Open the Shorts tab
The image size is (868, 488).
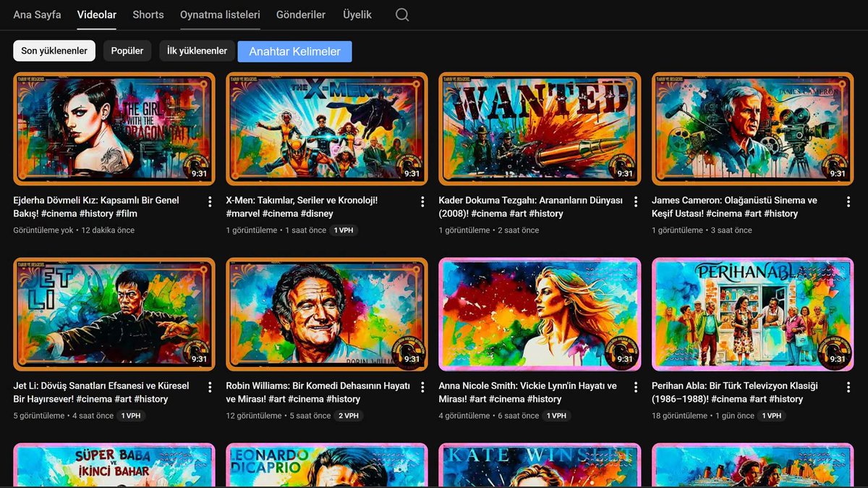pos(148,14)
